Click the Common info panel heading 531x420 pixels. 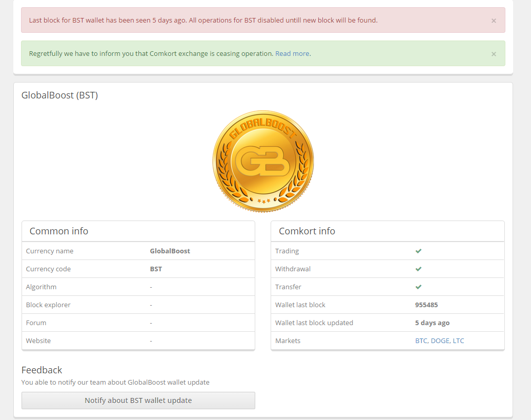[59, 231]
